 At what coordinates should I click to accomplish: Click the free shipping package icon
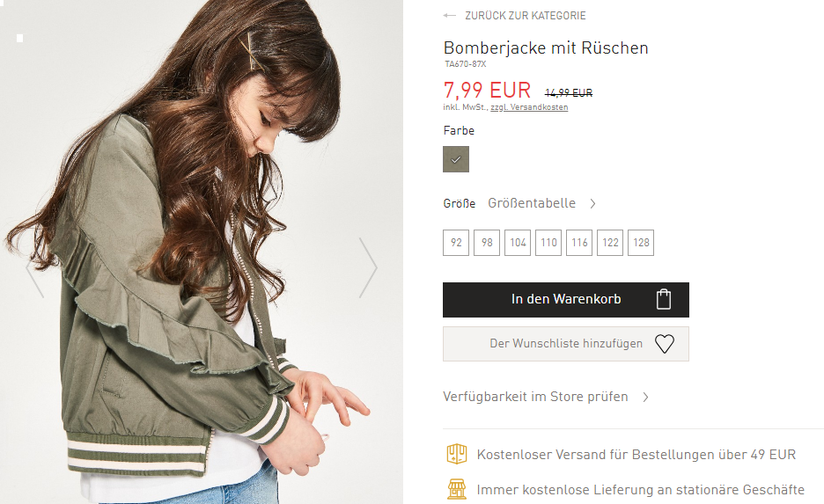456,454
